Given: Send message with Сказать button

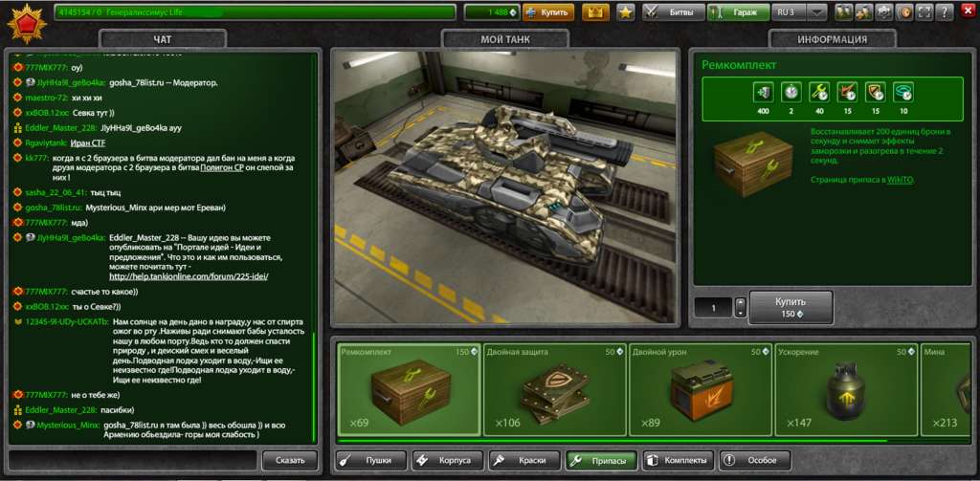Looking at the screenshot, I should click(x=290, y=461).
